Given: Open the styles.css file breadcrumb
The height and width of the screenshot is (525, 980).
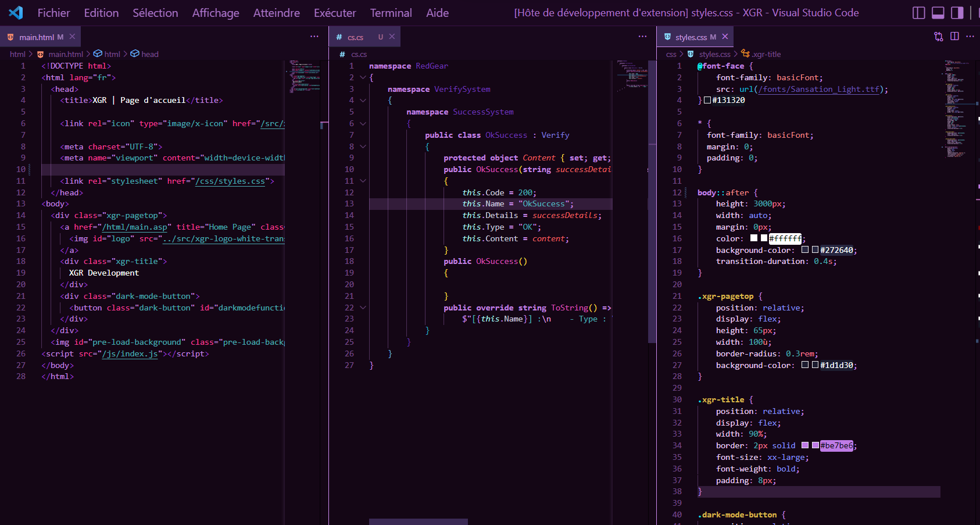Looking at the screenshot, I should pos(715,54).
